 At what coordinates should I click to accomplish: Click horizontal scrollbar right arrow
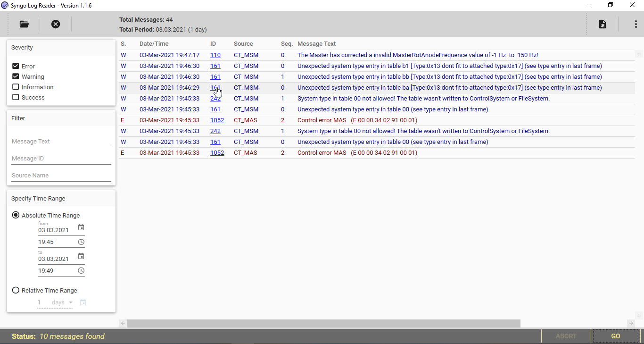(x=631, y=323)
